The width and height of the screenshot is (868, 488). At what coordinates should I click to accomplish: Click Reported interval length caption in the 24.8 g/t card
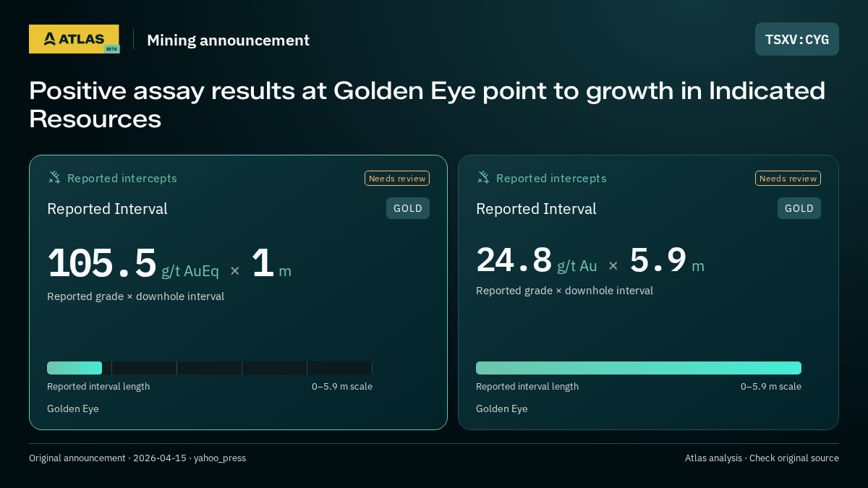[527, 387]
